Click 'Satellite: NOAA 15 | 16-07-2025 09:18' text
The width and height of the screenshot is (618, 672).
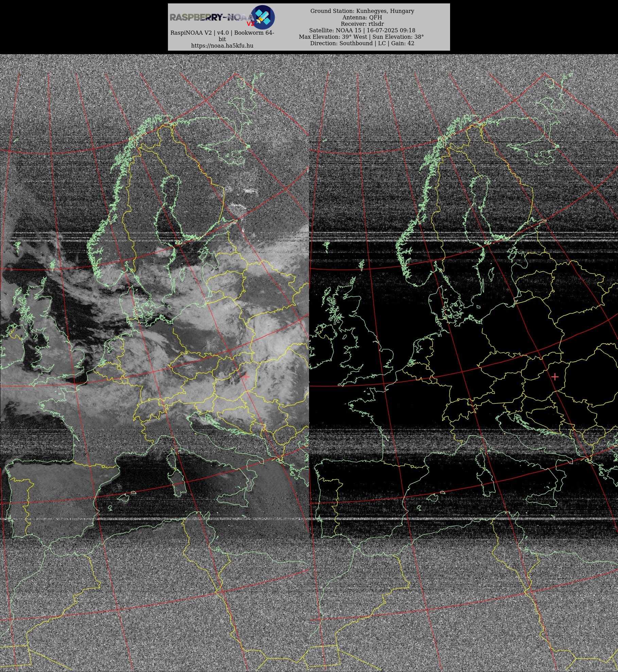[x=362, y=30]
